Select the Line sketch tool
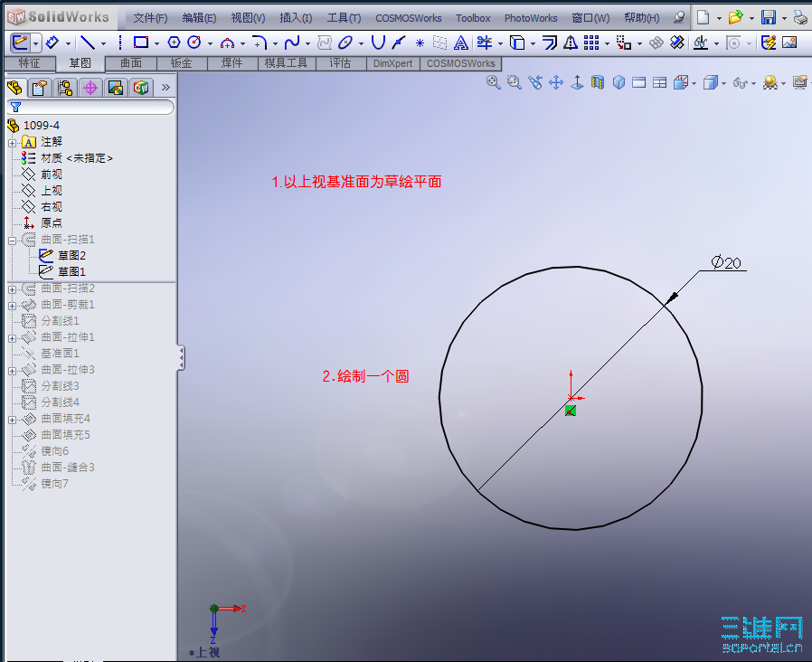The height and width of the screenshot is (662, 812). coord(88,43)
